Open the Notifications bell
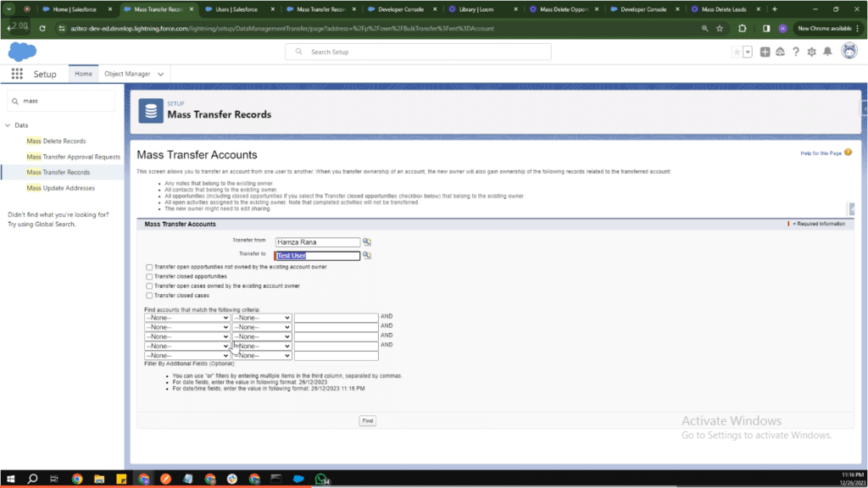This screenshot has height=488, width=868. pyautogui.click(x=827, y=52)
